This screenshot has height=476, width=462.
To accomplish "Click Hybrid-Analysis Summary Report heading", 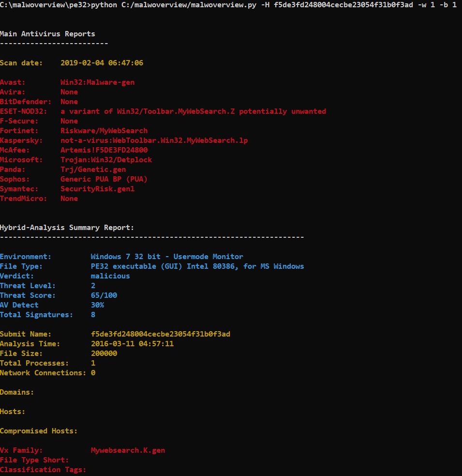I will [x=67, y=228].
